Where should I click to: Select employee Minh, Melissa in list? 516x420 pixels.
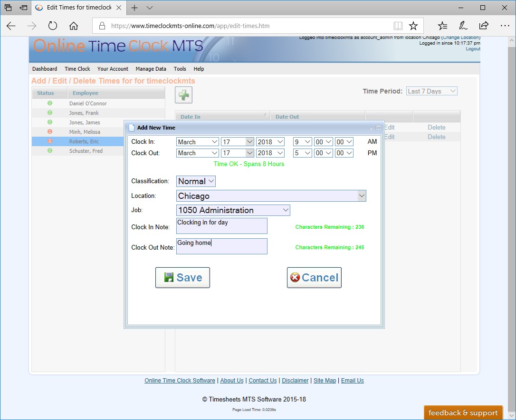[x=85, y=132]
